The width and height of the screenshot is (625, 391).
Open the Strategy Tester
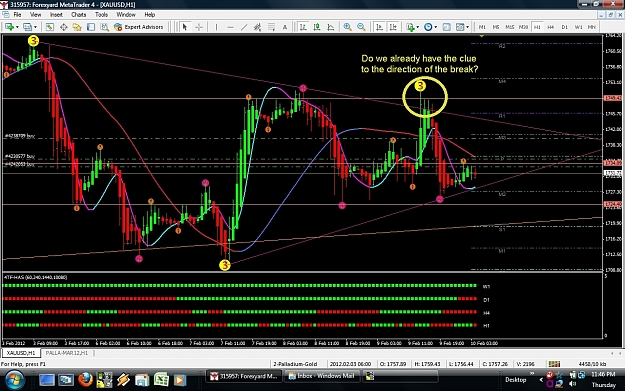point(104,27)
